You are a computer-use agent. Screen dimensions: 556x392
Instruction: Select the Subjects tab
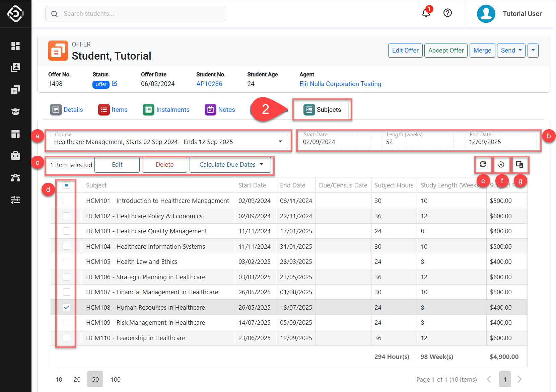322,109
